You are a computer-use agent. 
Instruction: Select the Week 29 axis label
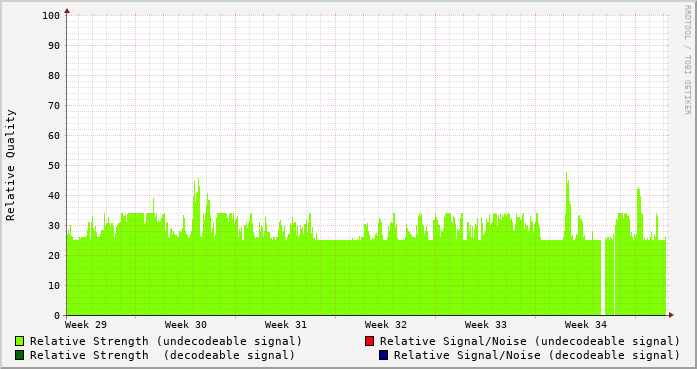pyautogui.click(x=86, y=325)
